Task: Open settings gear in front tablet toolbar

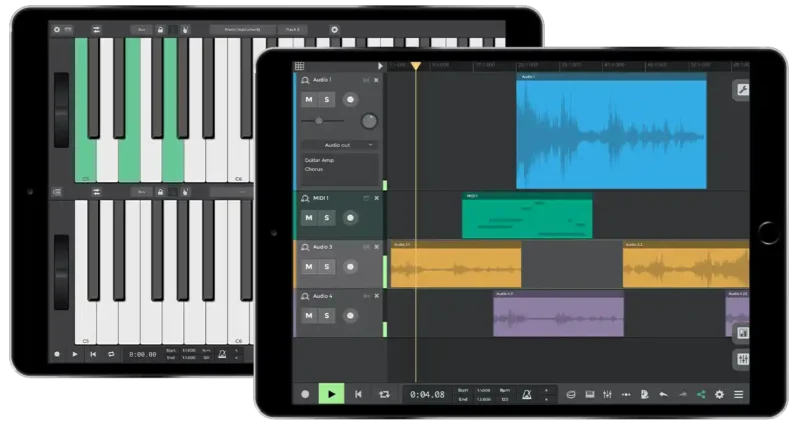Action: point(719,394)
